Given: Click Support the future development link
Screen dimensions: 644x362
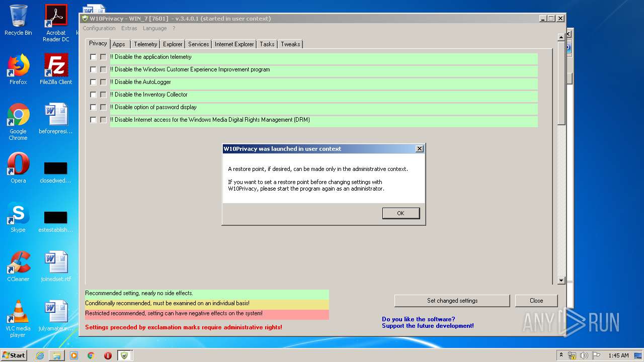Looking at the screenshot, I should [x=428, y=326].
